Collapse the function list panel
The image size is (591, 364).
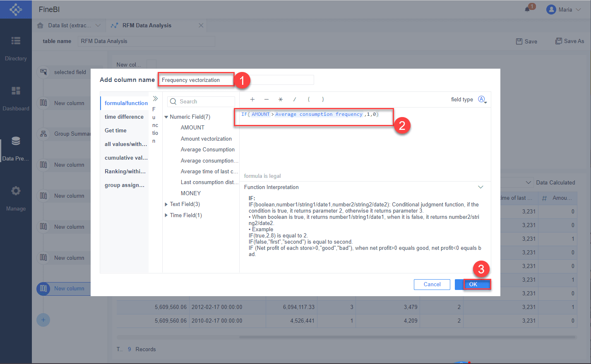tap(155, 98)
